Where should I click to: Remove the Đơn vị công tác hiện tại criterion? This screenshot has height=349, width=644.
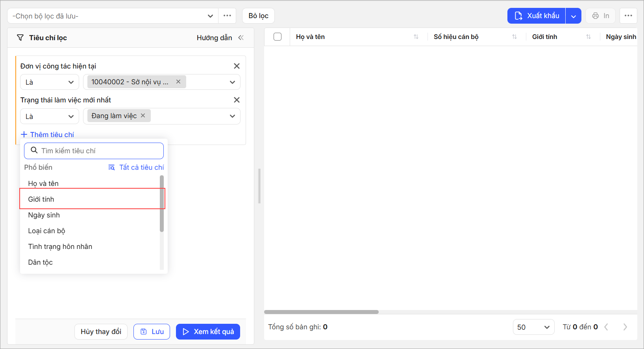click(x=237, y=66)
